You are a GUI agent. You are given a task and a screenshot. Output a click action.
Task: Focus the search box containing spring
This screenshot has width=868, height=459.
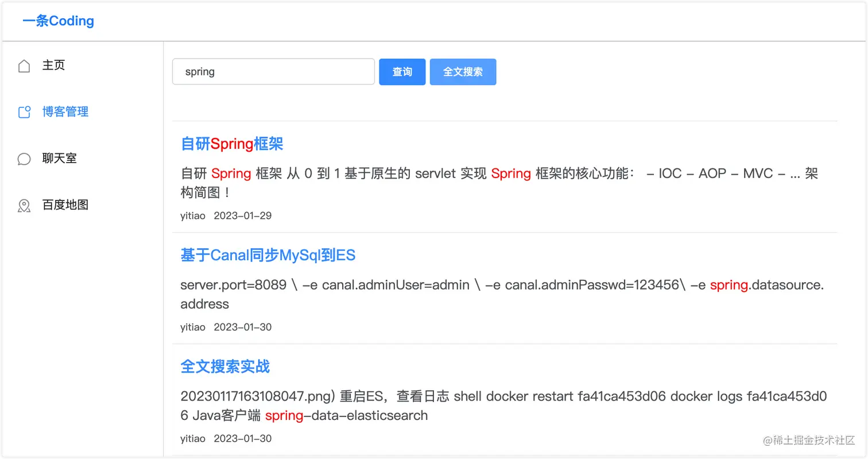pyautogui.click(x=273, y=72)
